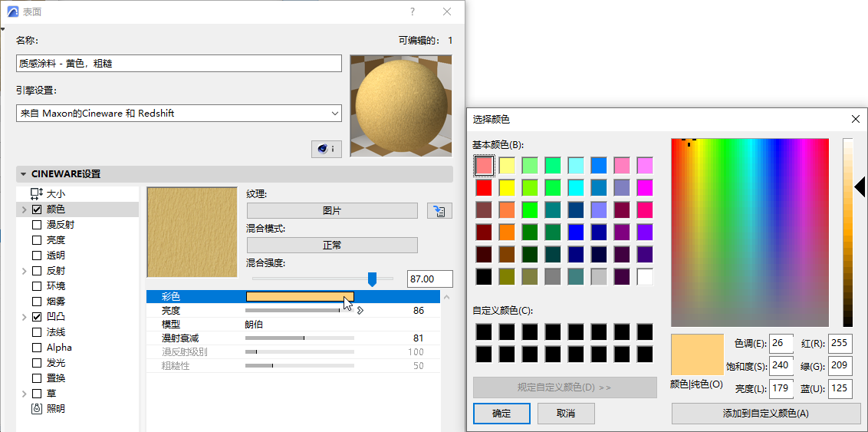Close the 选择颜色 dialog with X
The width and height of the screenshot is (868, 432).
coord(855,118)
